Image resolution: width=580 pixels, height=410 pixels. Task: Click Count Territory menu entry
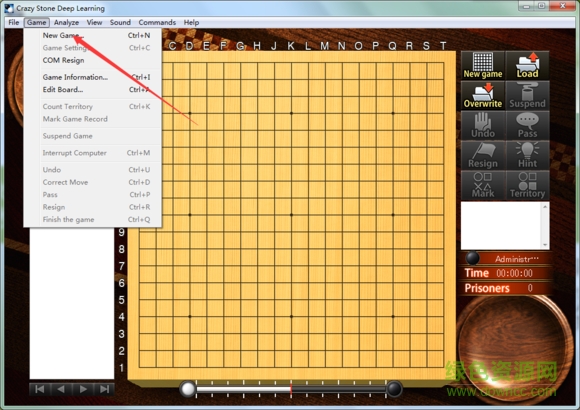pyautogui.click(x=92, y=107)
